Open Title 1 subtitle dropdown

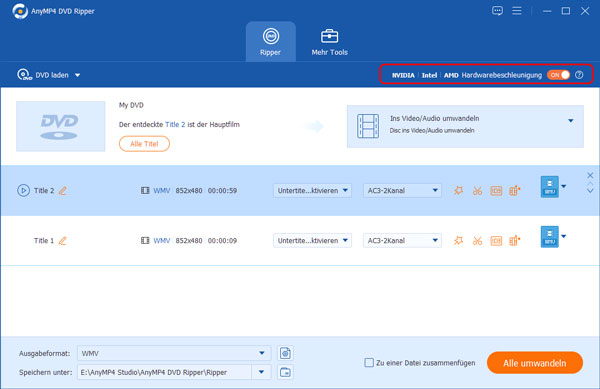tap(312, 241)
